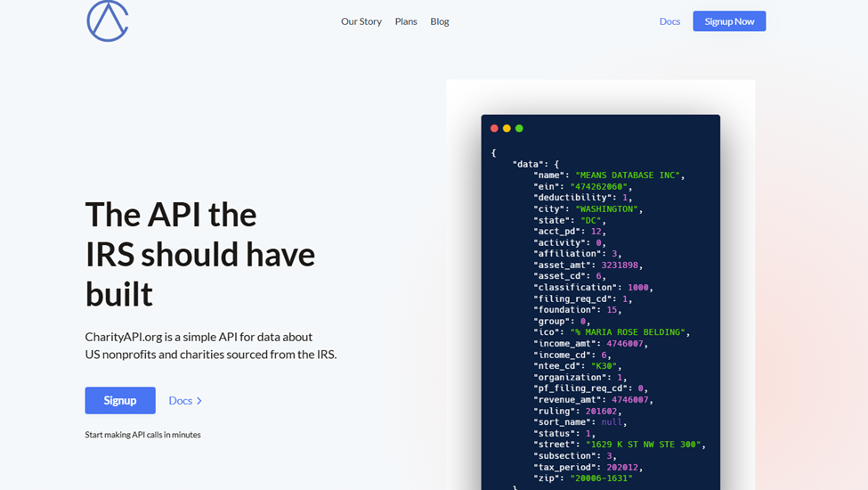Click the Signup Now button
This screenshot has height=490, width=868.
pos(729,21)
